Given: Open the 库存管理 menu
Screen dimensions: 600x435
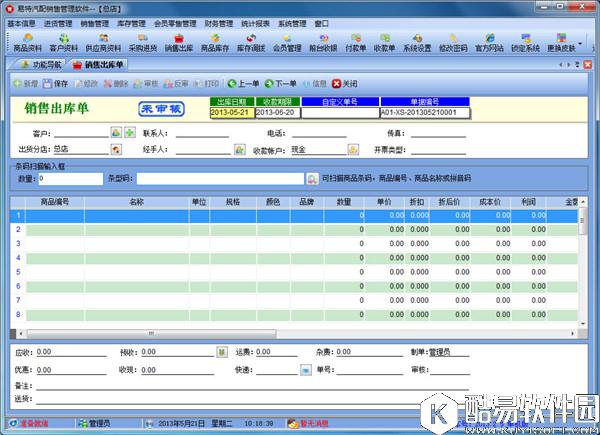Looking at the screenshot, I should [131, 23].
